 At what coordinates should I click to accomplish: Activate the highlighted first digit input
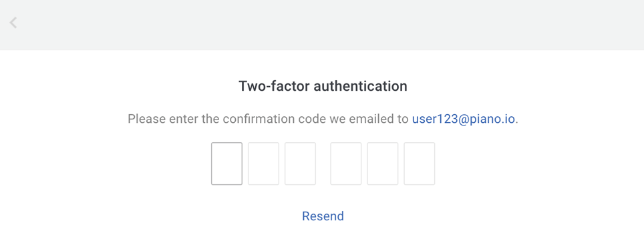click(226, 164)
